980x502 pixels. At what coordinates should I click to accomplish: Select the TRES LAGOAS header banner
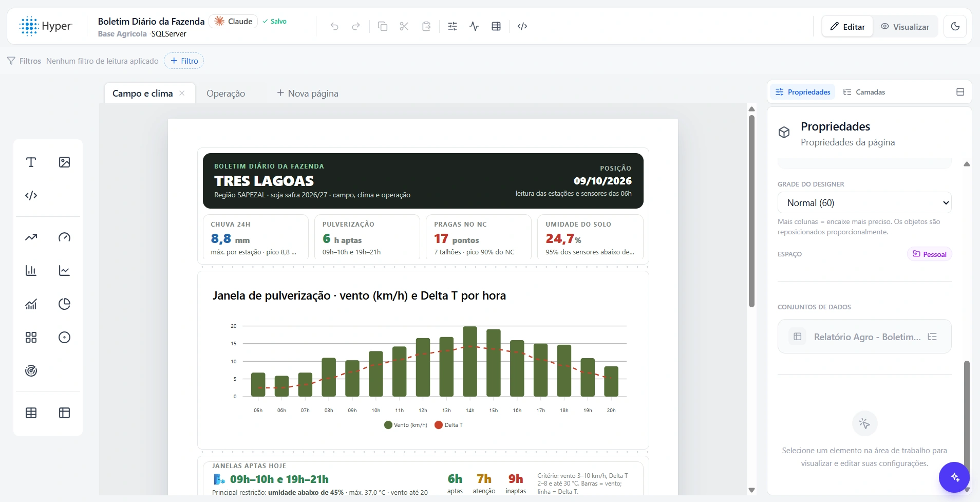[x=423, y=181]
